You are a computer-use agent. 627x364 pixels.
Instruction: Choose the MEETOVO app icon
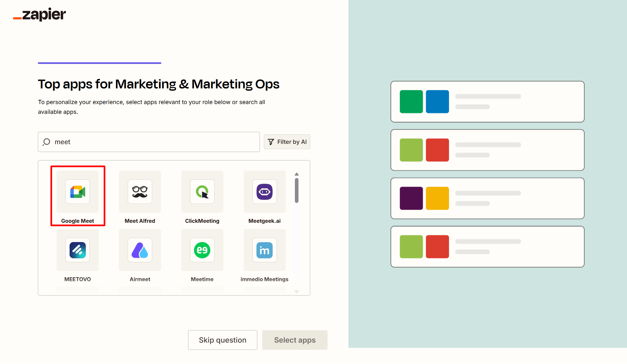click(x=77, y=250)
